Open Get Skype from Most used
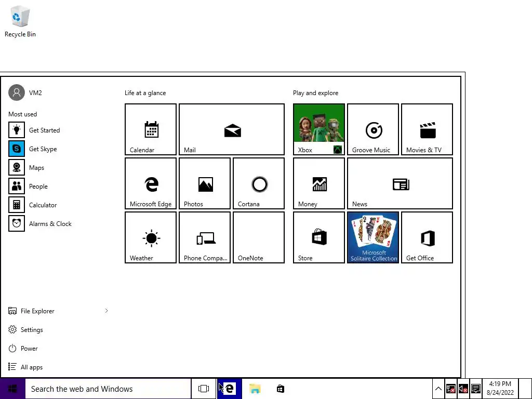The height and width of the screenshot is (399, 532). (x=33, y=149)
